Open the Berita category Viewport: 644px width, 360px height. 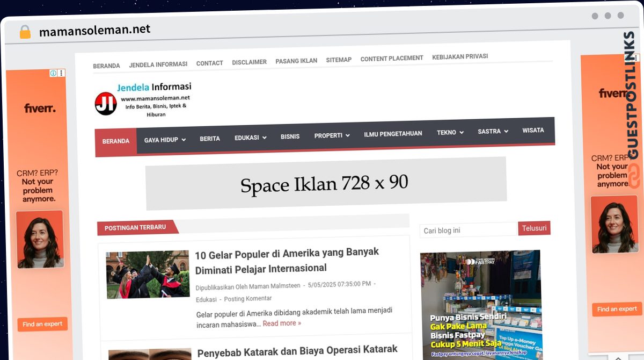(x=210, y=139)
